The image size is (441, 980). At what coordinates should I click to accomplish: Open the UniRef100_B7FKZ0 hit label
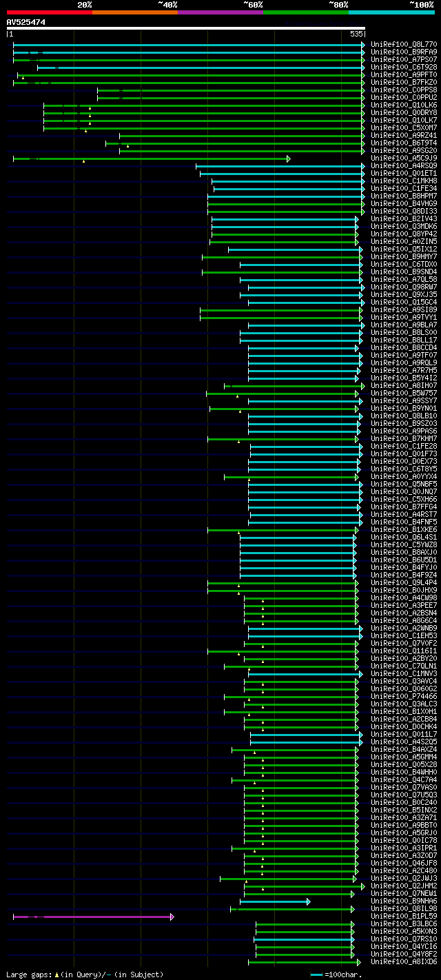(x=404, y=83)
